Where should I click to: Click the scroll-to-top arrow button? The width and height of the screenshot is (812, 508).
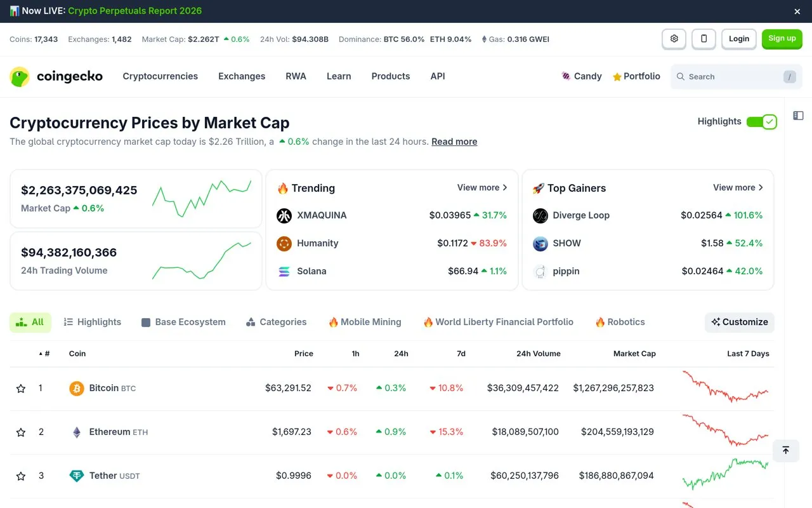click(x=785, y=450)
